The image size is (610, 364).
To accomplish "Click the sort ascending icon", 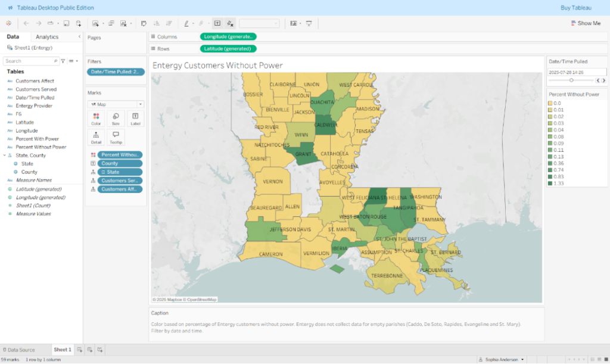I will [157, 23].
